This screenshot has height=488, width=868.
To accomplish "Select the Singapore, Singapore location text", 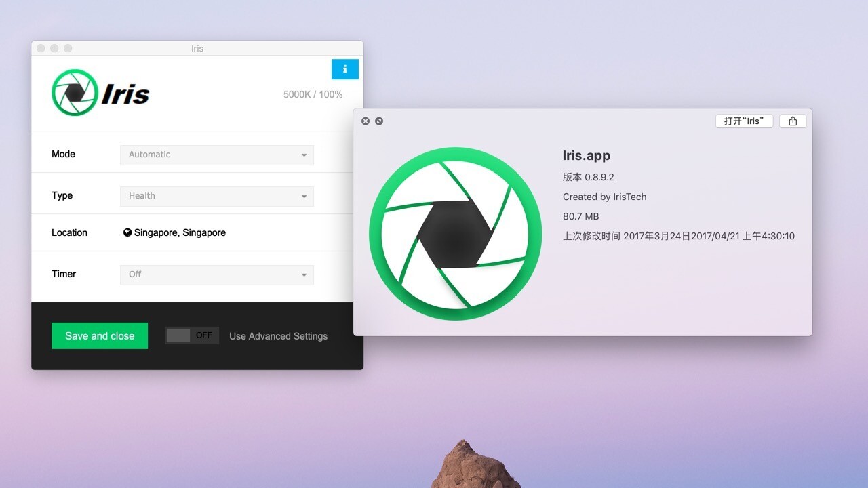I will tap(180, 232).
